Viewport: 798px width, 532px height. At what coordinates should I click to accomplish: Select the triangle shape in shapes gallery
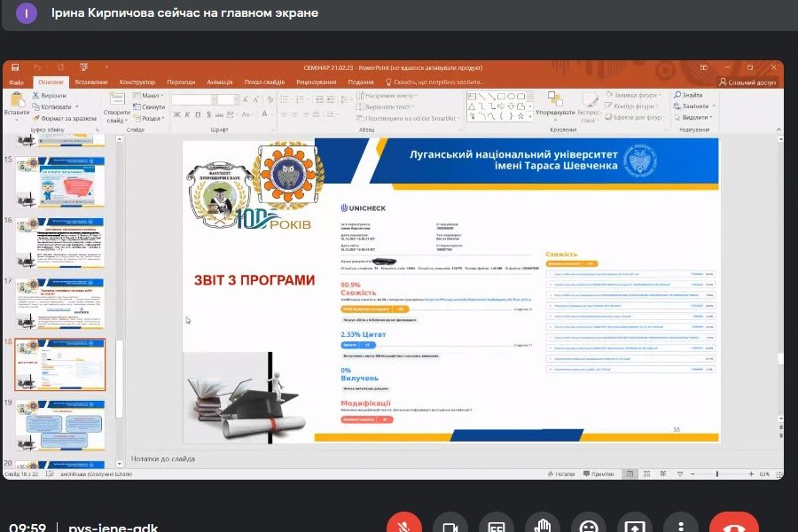(x=472, y=106)
